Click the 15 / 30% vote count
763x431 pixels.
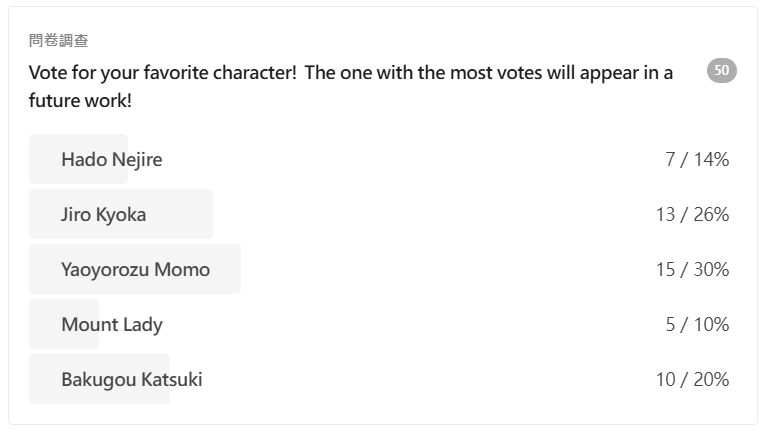[692, 270]
